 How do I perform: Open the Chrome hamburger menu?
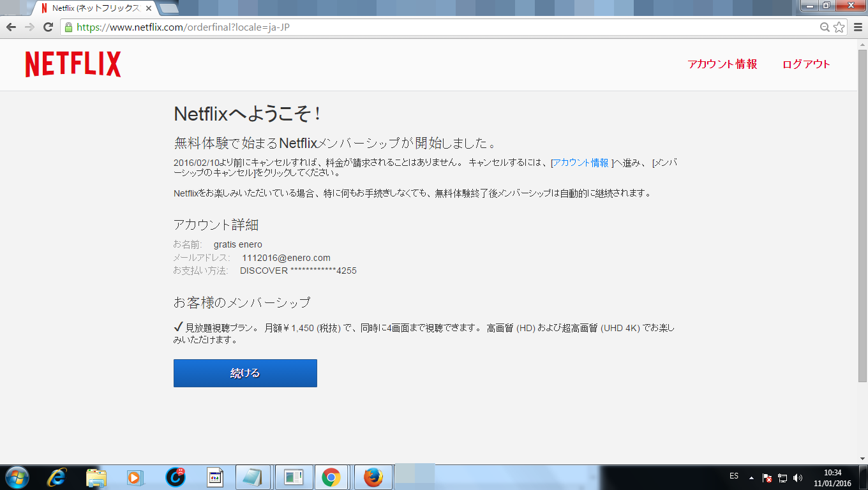point(857,27)
